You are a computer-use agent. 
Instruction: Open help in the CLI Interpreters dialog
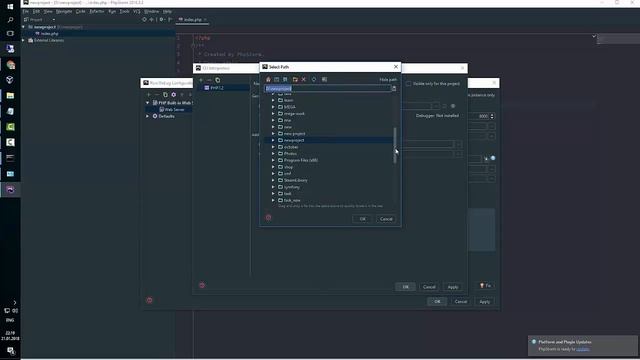coord(202,285)
